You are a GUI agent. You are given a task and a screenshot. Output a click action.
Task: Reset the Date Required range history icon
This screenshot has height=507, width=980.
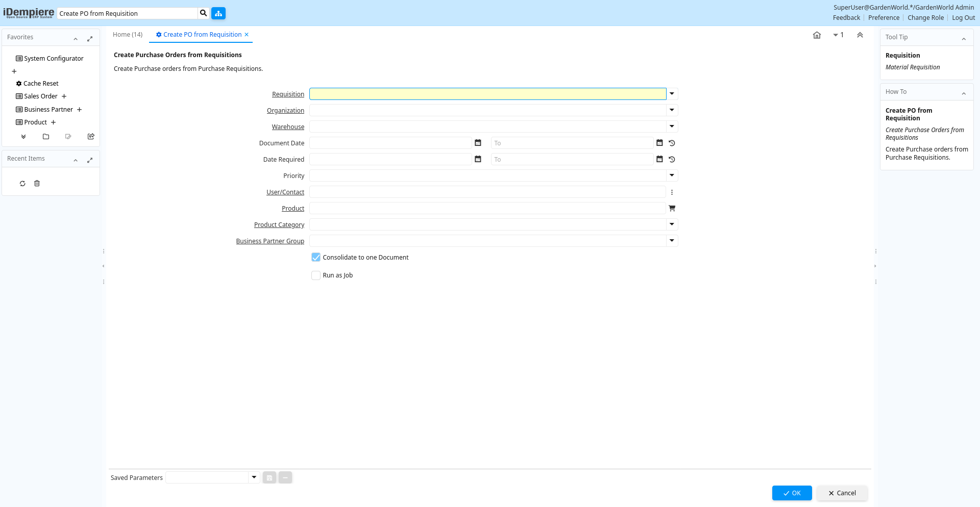tap(672, 159)
